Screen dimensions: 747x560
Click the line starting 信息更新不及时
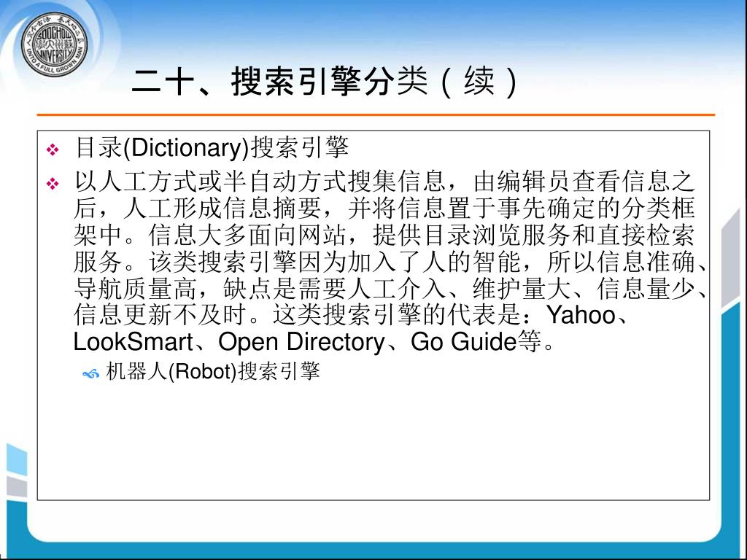[x=352, y=314]
